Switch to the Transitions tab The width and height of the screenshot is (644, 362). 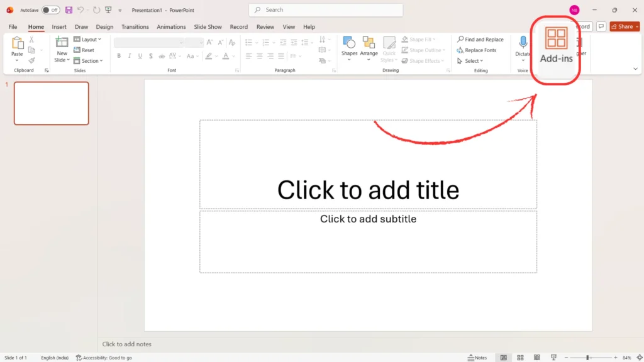tap(135, 27)
